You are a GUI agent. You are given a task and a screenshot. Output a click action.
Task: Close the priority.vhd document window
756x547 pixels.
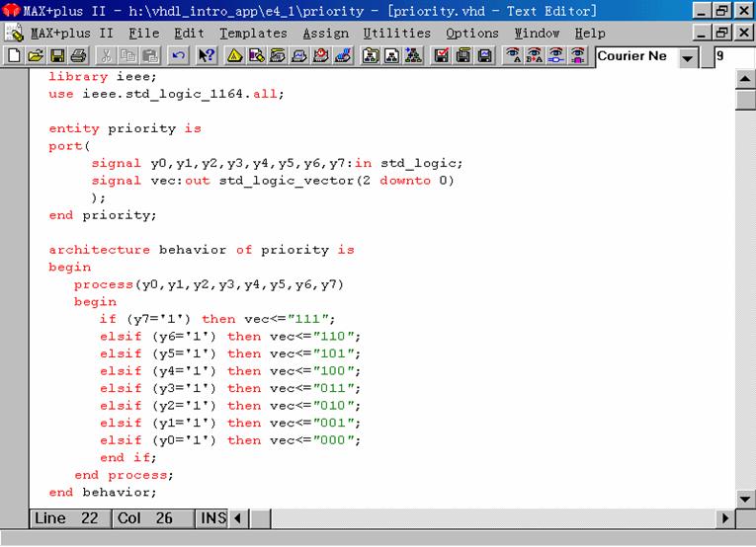pyautogui.click(x=744, y=33)
